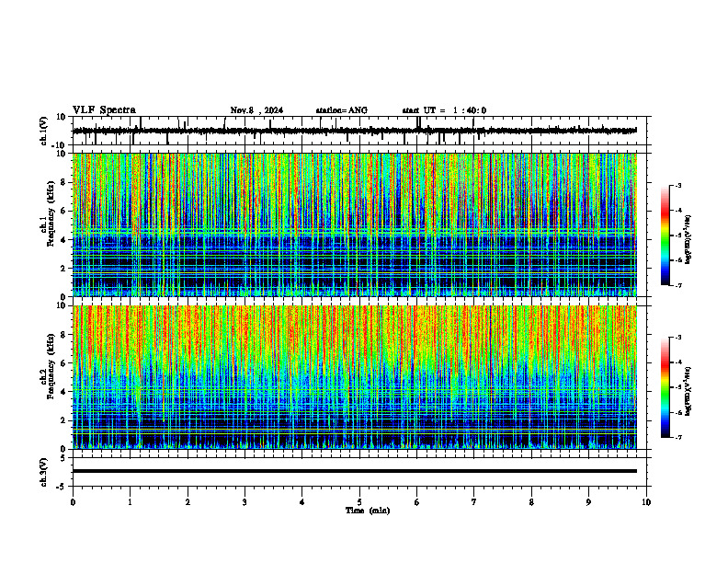Click the time axis tick label "3"
The height and width of the screenshot is (563, 728).
[x=245, y=502]
